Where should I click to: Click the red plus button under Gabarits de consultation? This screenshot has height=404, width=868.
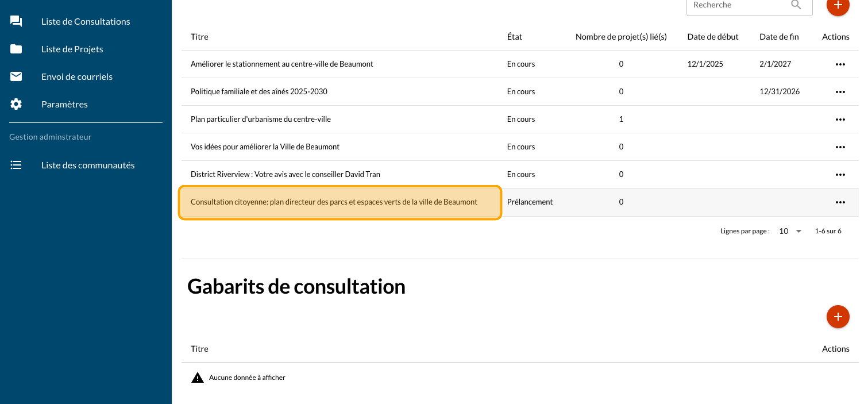[838, 317]
